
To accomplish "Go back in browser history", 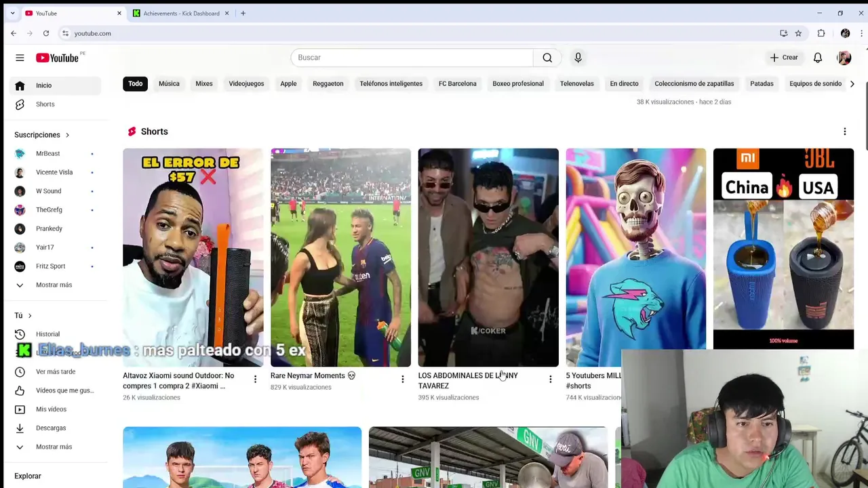I will (x=14, y=33).
